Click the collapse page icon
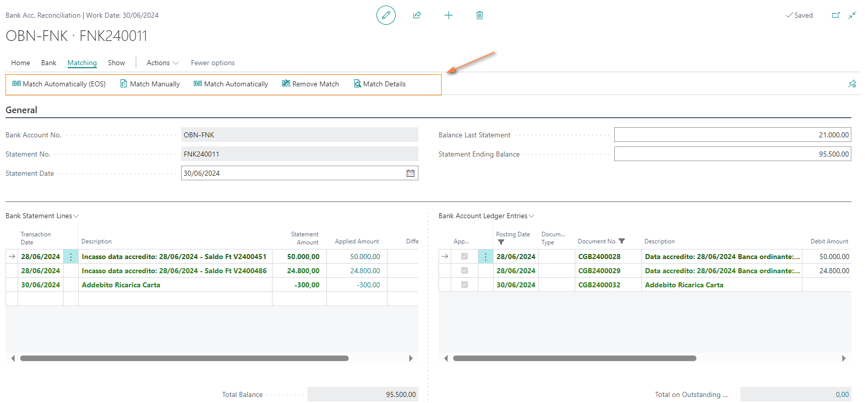Viewport: 868px width, 403px height. 852,15
